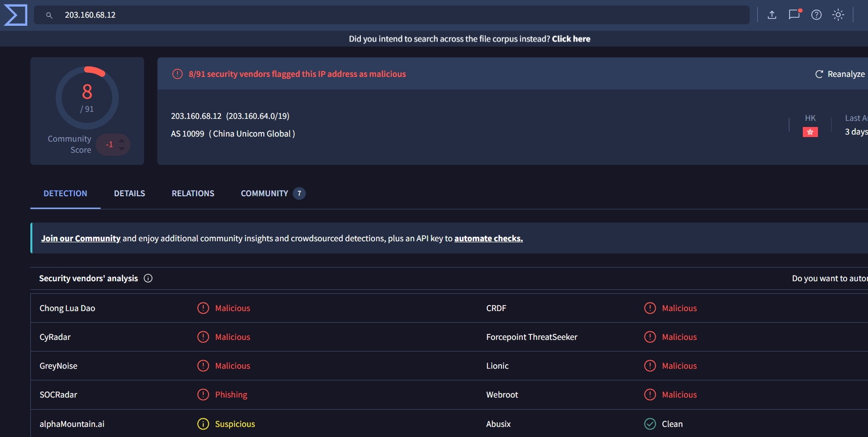Image resolution: width=868 pixels, height=437 pixels.
Task: Click the search magnifier icon
Action: (x=49, y=15)
